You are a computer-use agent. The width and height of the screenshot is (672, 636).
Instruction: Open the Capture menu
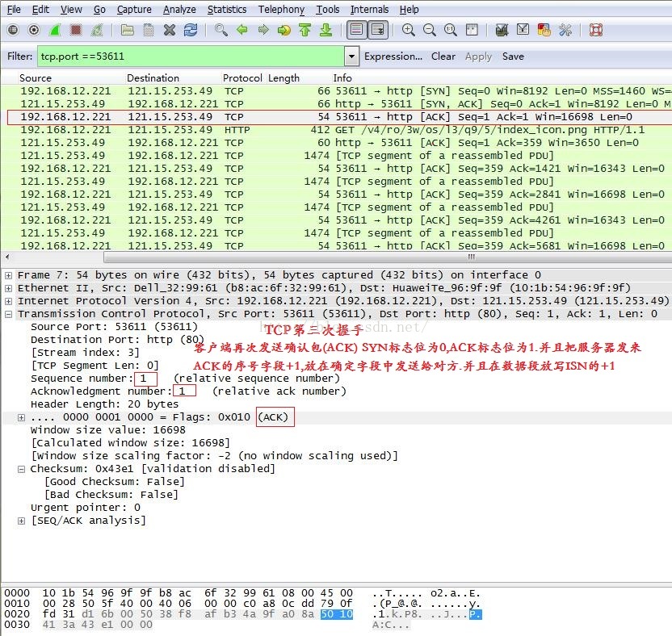coord(134,10)
